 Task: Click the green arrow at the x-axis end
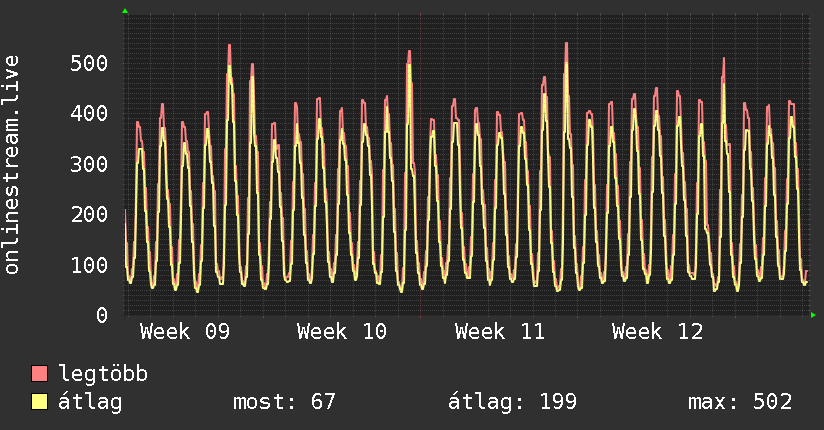[x=813, y=315]
